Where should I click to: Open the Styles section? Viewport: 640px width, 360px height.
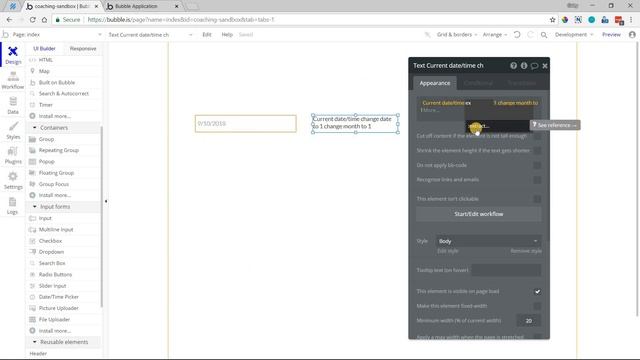(x=13, y=131)
